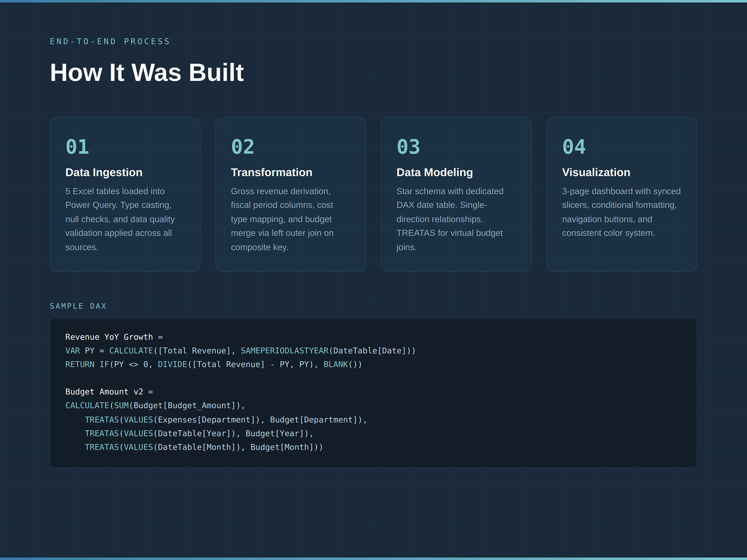Click the Visualization card title
747x560 pixels.
coord(596,172)
